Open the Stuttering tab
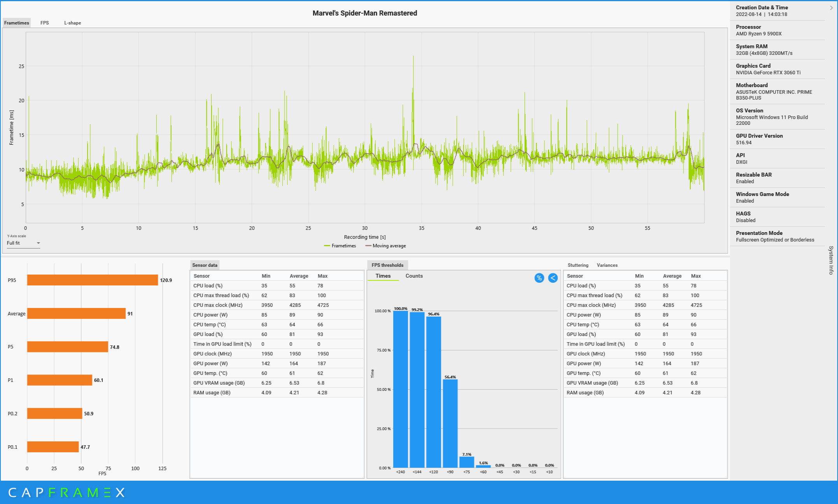838x504 pixels. click(x=578, y=265)
